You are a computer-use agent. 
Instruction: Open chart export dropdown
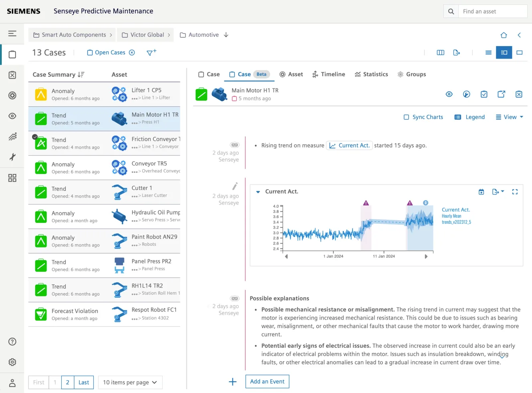[498, 192]
